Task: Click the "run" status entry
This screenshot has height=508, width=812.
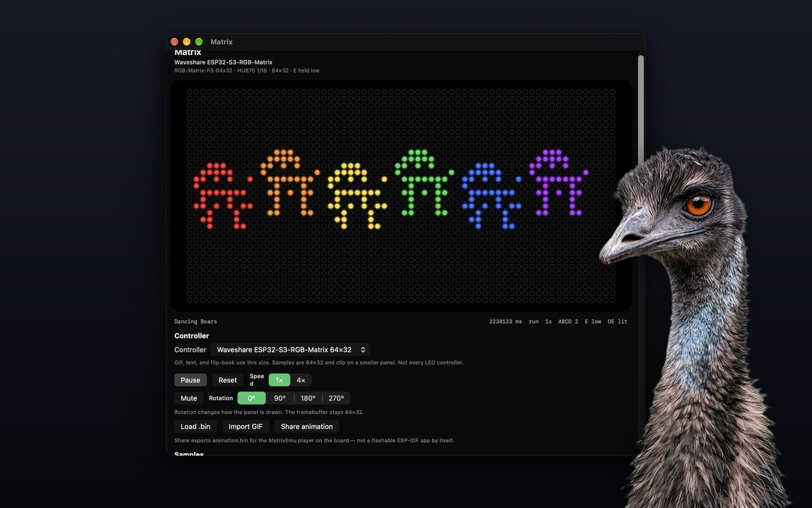Action: 534,322
